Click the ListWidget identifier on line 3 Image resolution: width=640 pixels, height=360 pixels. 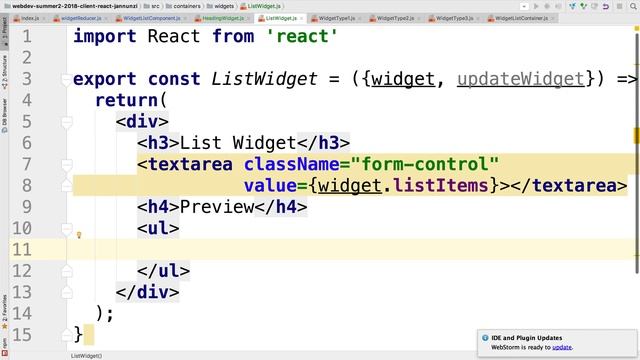click(x=264, y=79)
